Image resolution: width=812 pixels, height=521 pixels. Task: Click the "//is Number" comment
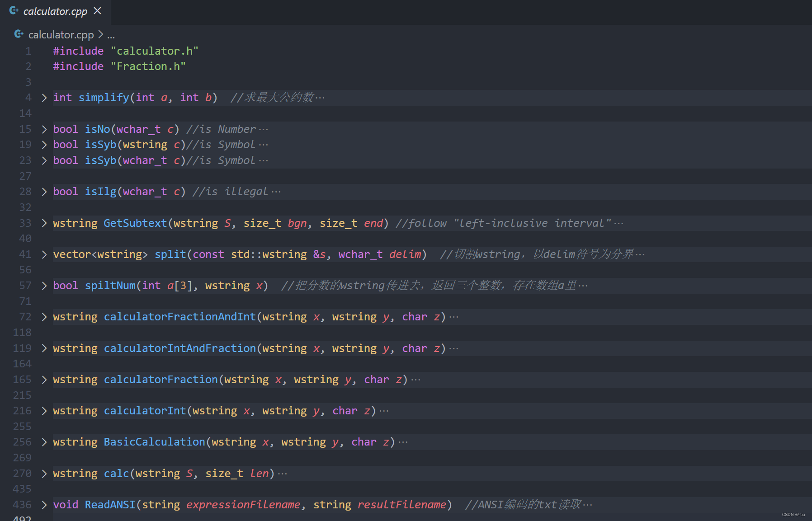pos(221,129)
